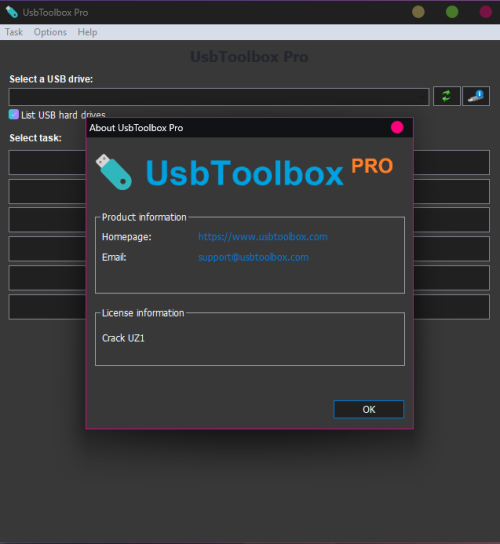
Task: Click the Select a USB drive: label
Action: tap(51, 79)
